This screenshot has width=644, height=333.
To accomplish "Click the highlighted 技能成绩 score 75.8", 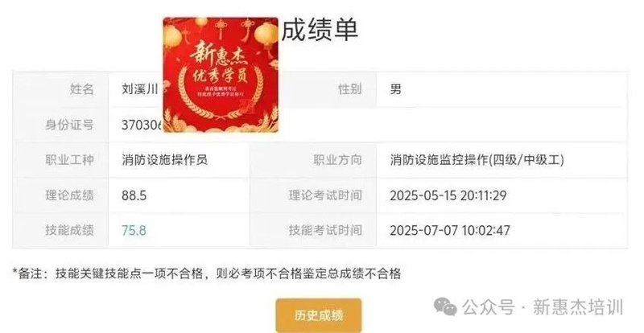I will (134, 230).
